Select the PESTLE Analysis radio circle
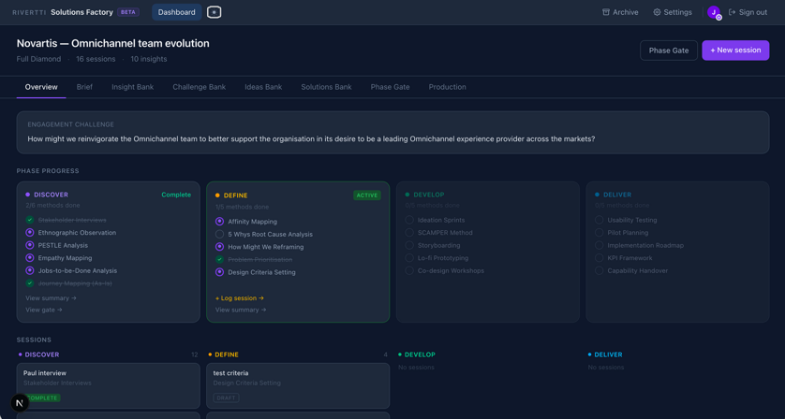Viewport: 785px width, 419px height. [x=30, y=245]
